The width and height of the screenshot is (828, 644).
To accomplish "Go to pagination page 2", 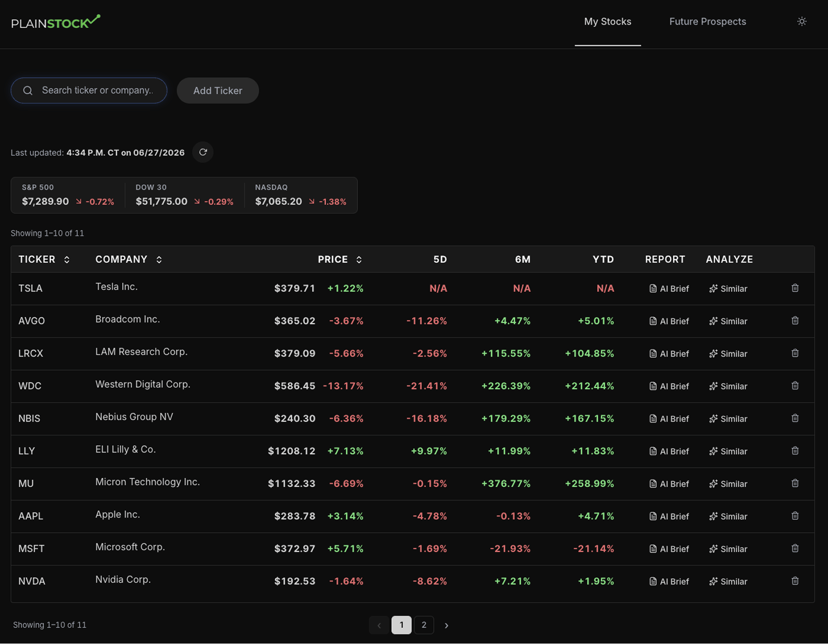I will pos(424,625).
